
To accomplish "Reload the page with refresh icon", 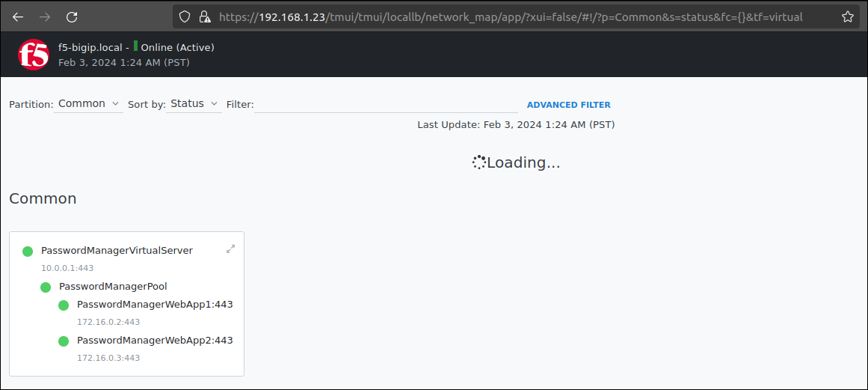I will (x=72, y=16).
